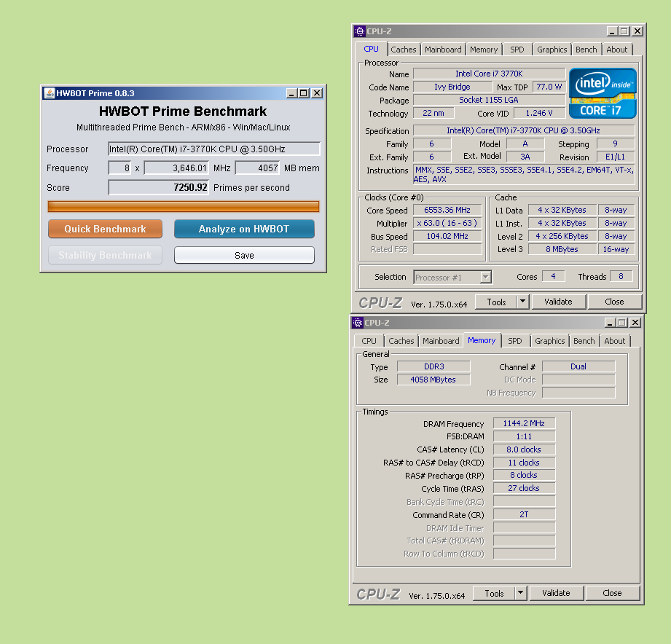Viewport: 671px width, 644px height.
Task: Click the HWBOT Prime Java title bar icon
Action: point(50,93)
